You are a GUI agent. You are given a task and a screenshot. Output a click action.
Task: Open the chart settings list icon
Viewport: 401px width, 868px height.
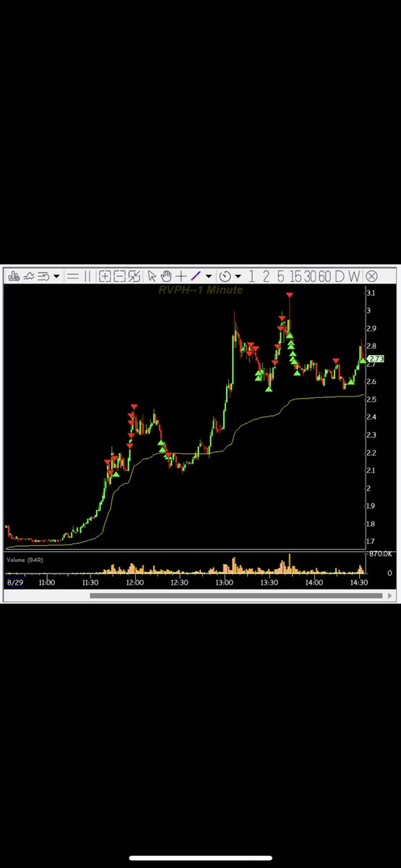click(43, 276)
